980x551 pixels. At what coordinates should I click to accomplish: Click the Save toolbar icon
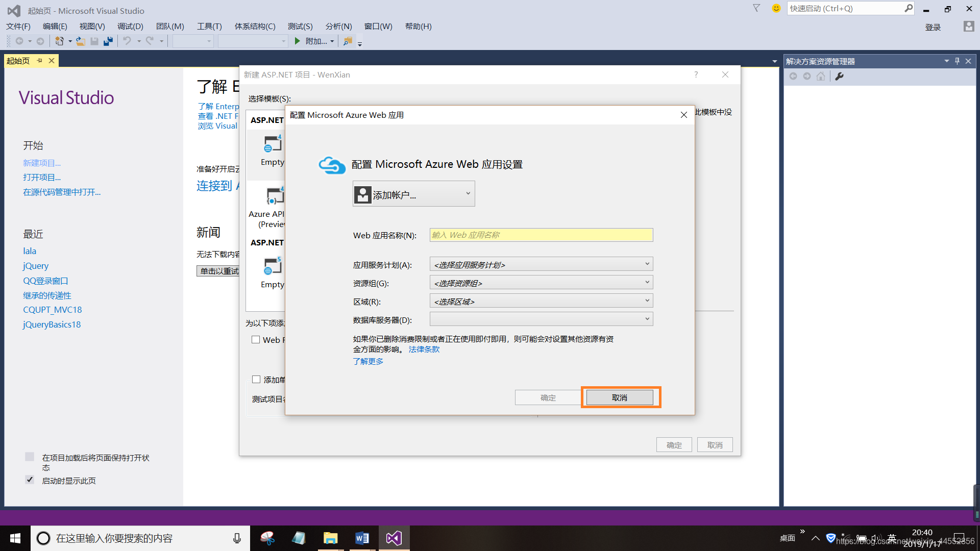(x=94, y=41)
